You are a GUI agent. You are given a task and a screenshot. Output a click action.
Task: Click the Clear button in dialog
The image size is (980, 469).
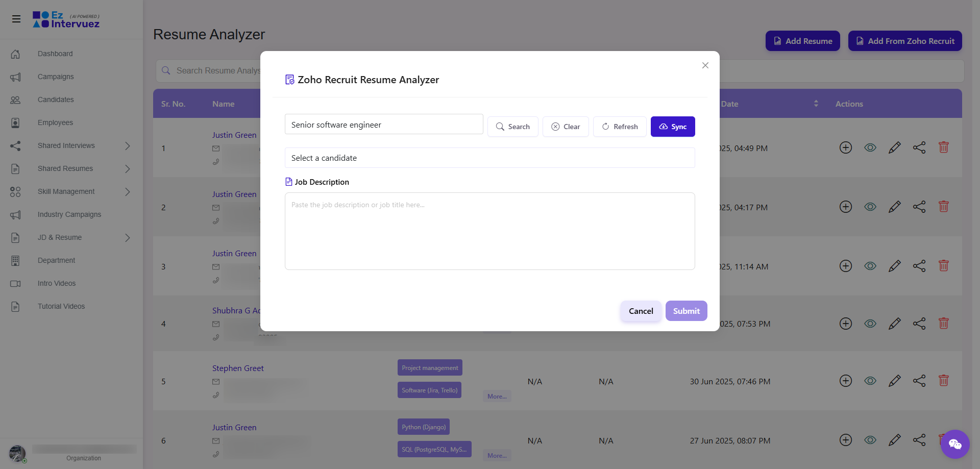coord(566,127)
